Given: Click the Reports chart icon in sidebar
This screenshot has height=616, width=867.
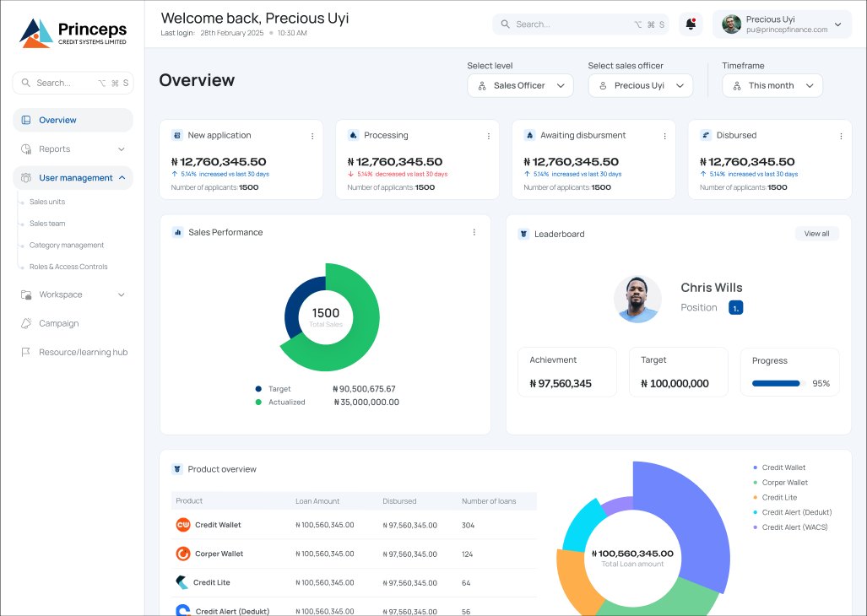Looking at the screenshot, I should coord(26,149).
